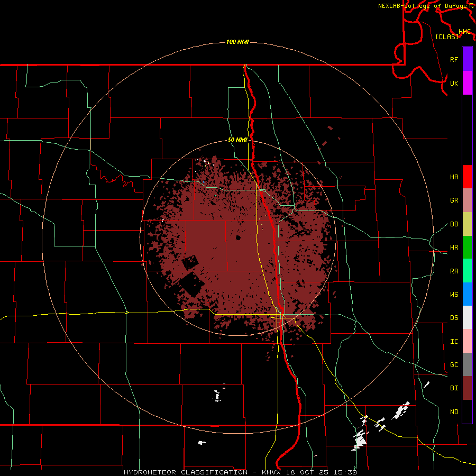Click the dark red BI swatch
The width and height of the screenshot is (476, 476).
467,388
